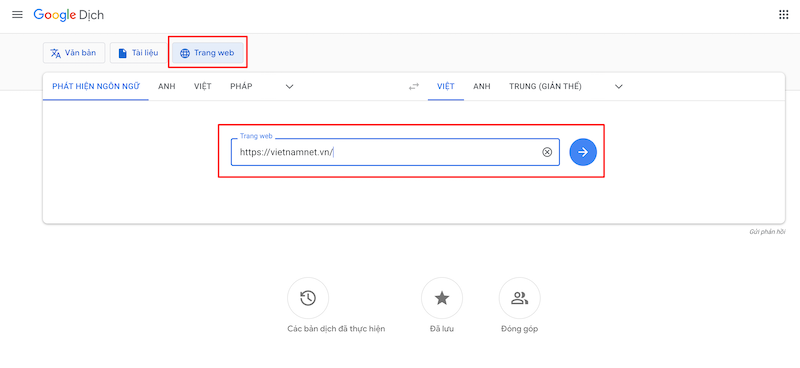Clear the website URL text
The image size is (800, 368).
pyautogui.click(x=547, y=152)
